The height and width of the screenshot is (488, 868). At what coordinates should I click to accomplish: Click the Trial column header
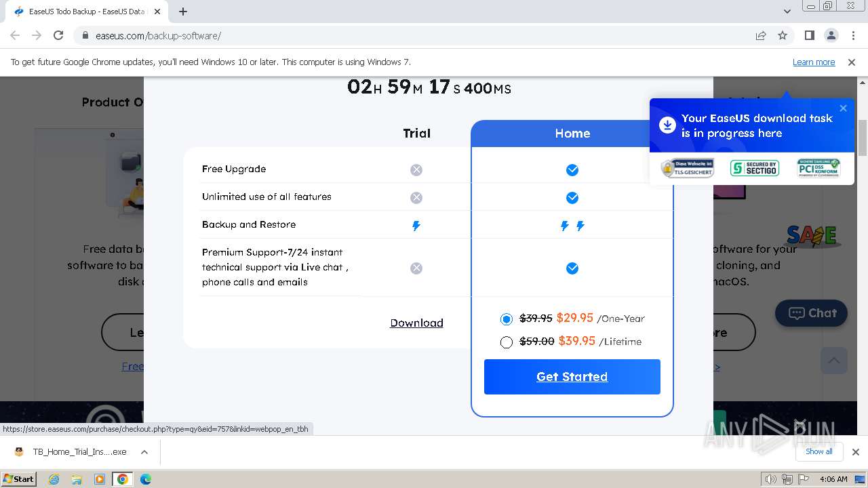[x=416, y=134]
